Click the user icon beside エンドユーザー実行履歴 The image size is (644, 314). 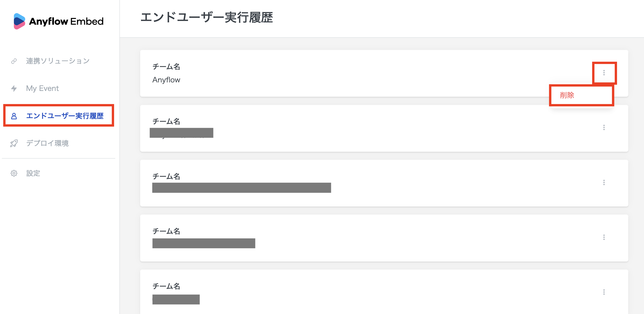pos(14,116)
